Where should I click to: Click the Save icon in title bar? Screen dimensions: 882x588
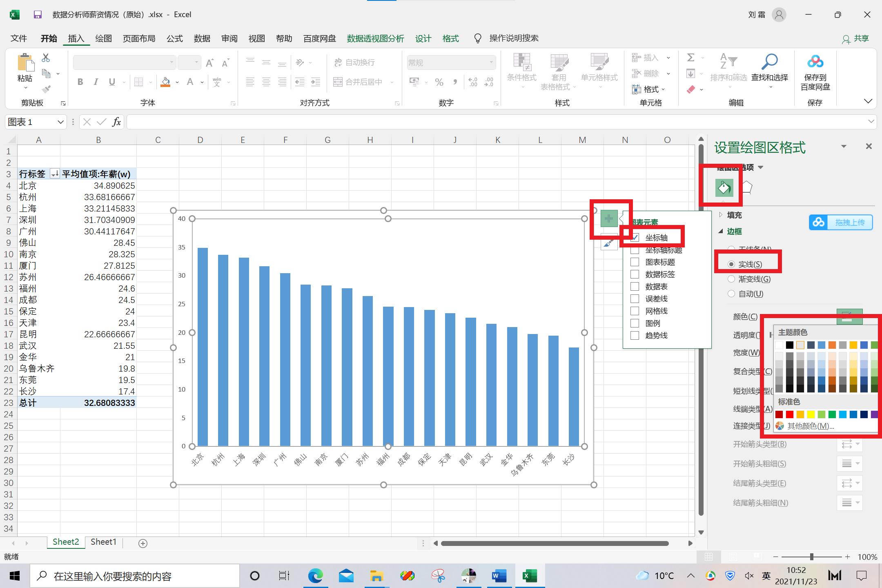(38, 15)
